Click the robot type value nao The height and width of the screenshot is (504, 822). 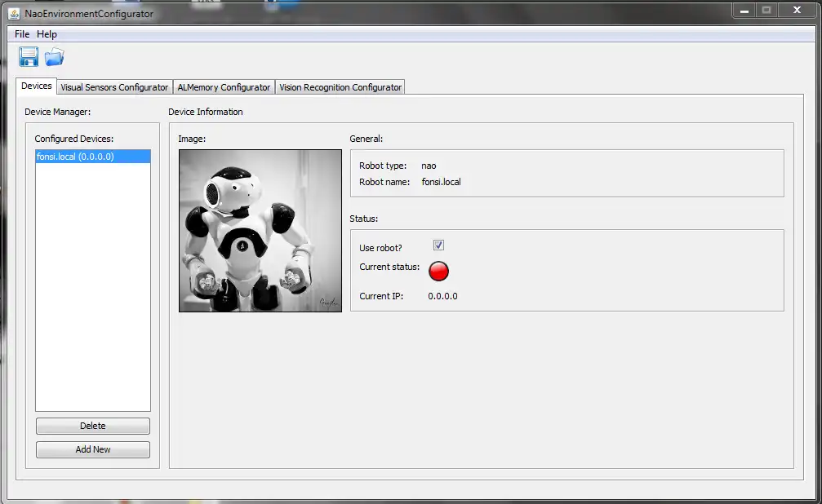429,166
